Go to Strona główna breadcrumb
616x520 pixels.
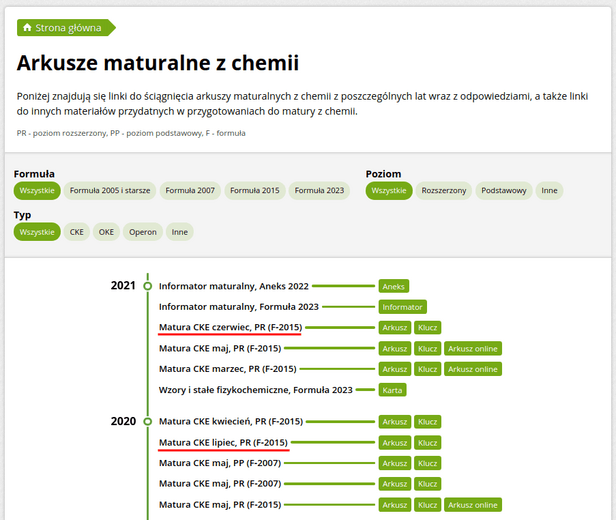(66, 27)
